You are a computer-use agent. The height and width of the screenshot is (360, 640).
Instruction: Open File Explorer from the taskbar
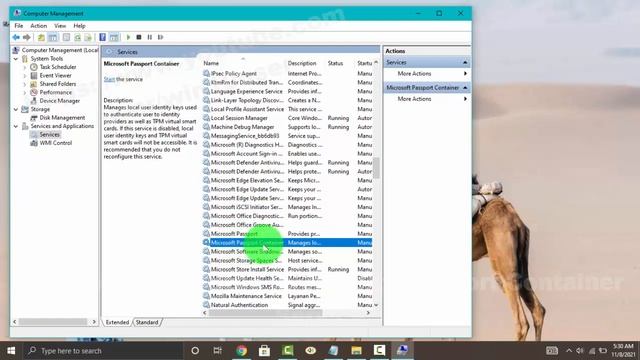pos(356,351)
